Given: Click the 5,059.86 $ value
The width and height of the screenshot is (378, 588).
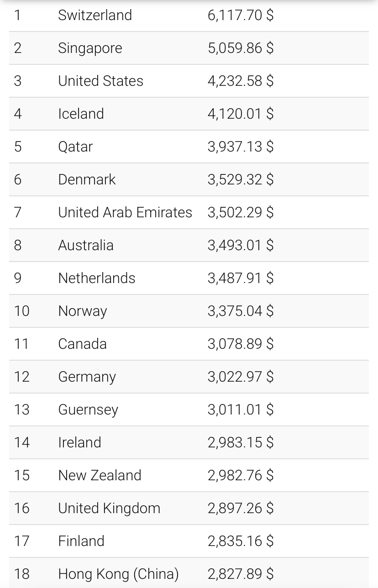Looking at the screenshot, I should (241, 48).
